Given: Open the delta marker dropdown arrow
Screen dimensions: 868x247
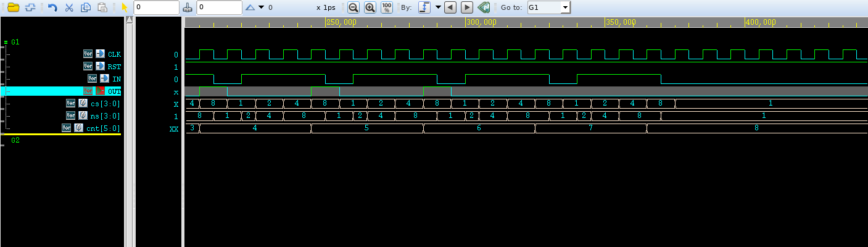Looking at the screenshot, I should point(262,7).
